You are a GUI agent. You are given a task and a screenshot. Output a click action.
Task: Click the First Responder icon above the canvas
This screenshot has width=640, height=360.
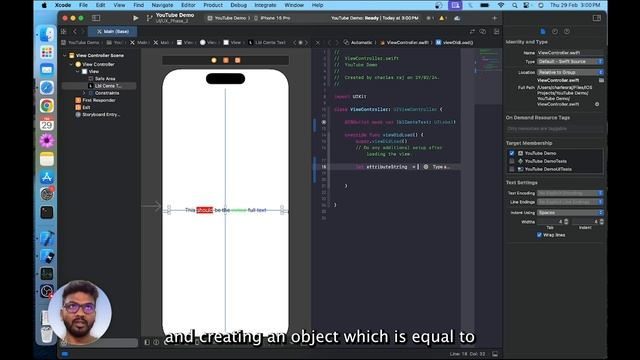coord(226,60)
